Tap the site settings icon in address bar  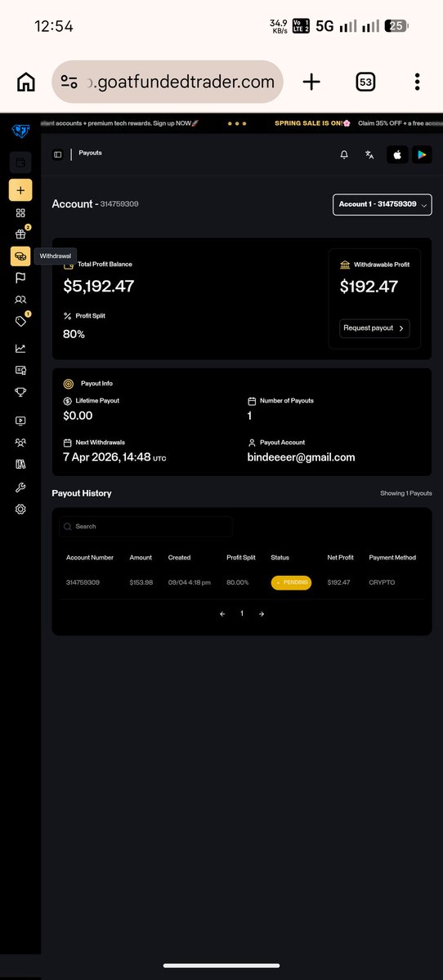[69, 82]
